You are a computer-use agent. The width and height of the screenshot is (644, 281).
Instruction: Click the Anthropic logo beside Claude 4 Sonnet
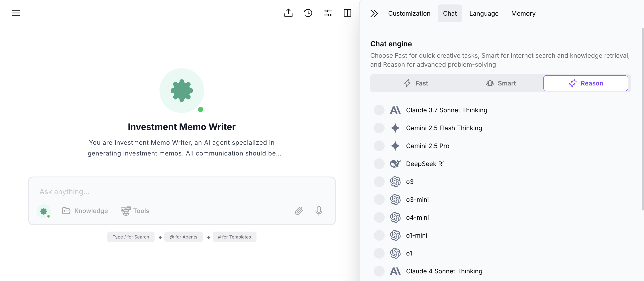[395, 271]
